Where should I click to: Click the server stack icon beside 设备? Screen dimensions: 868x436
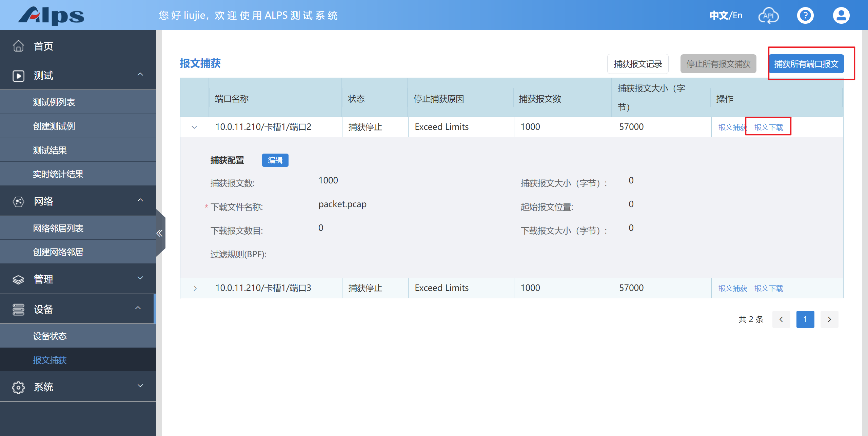18,309
